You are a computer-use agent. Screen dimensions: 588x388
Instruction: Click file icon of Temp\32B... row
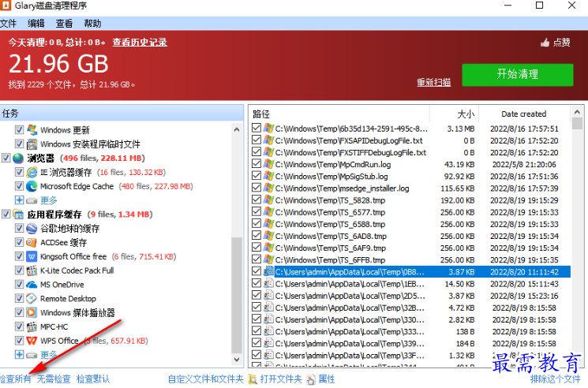(268, 308)
